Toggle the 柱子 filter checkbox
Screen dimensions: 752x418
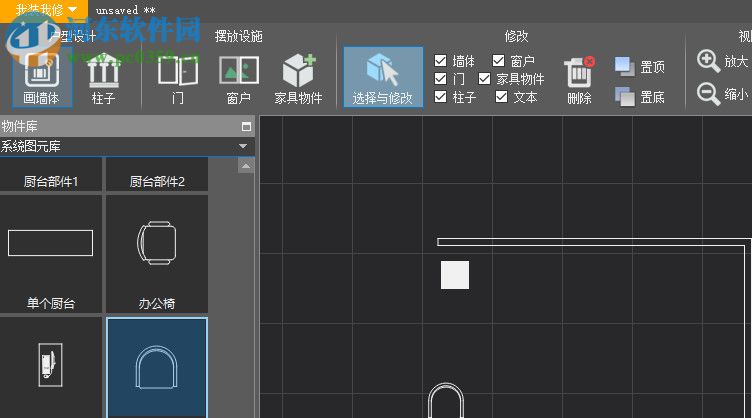click(440, 97)
